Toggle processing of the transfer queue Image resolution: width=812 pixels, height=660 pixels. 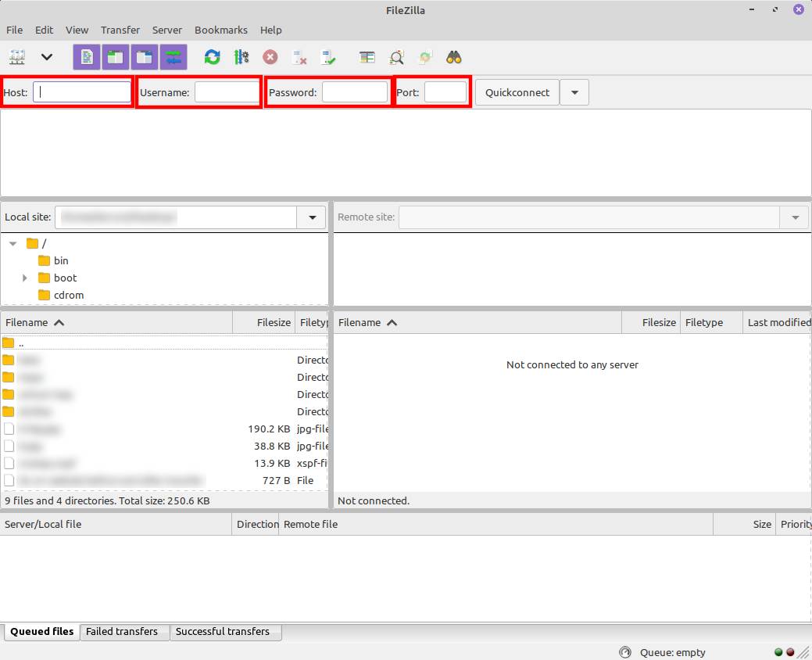tap(241, 57)
